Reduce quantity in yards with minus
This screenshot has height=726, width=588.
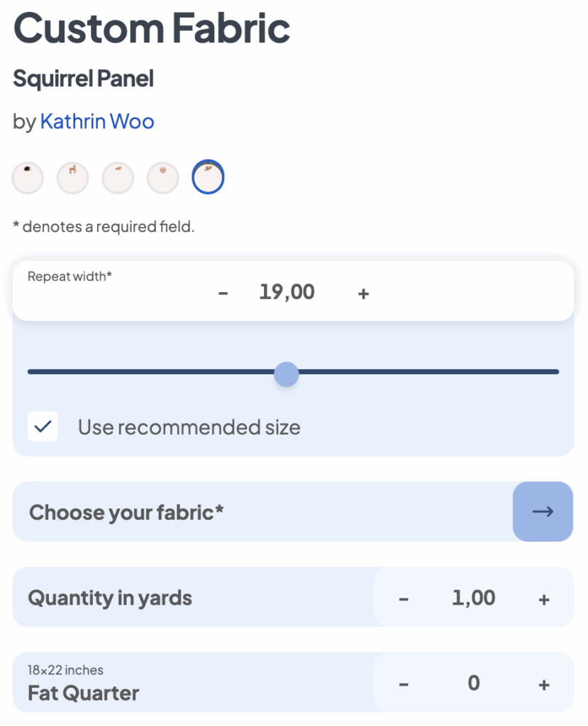point(404,600)
